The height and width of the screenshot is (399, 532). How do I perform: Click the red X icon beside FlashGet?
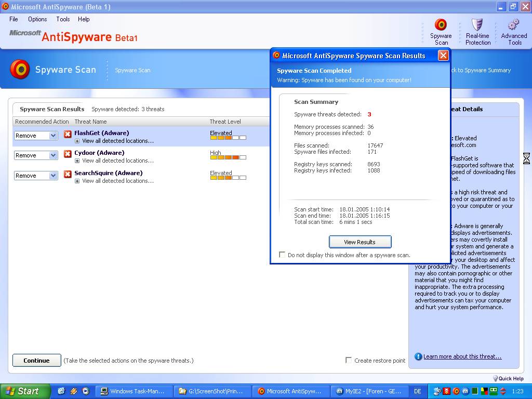(68, 134)
